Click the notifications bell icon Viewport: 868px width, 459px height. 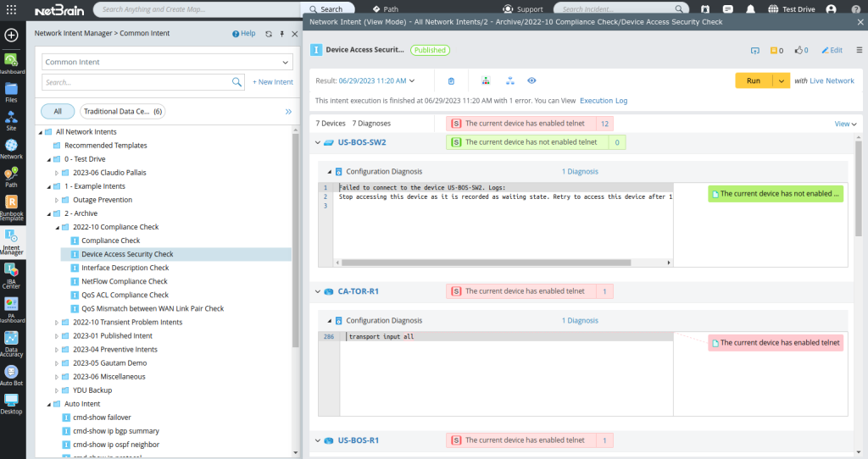tap(751, 9)
